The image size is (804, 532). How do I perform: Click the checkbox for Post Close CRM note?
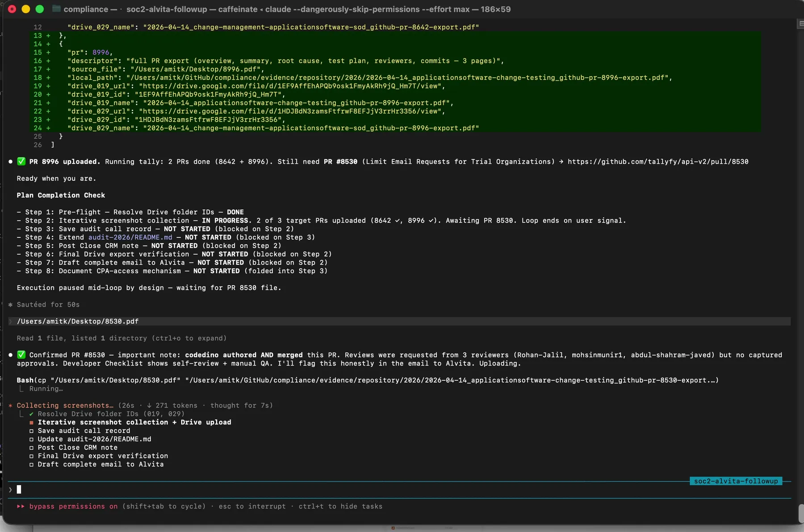click(x=31, y=448)
